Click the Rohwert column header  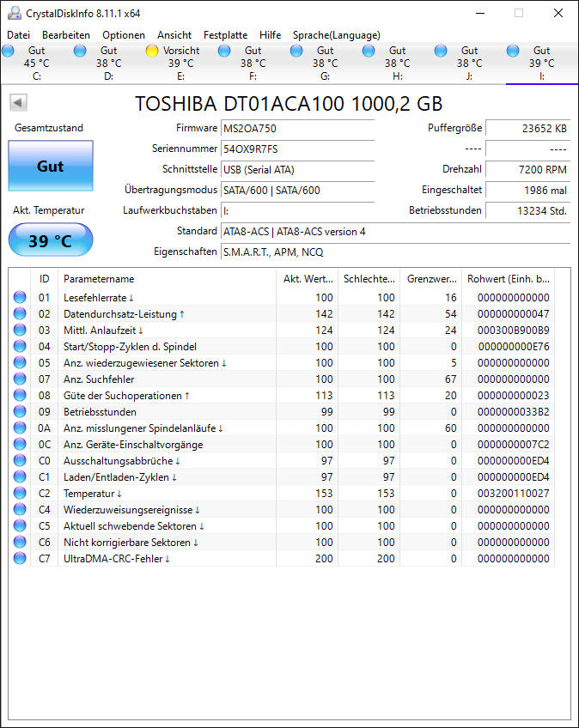pos(509,278)
